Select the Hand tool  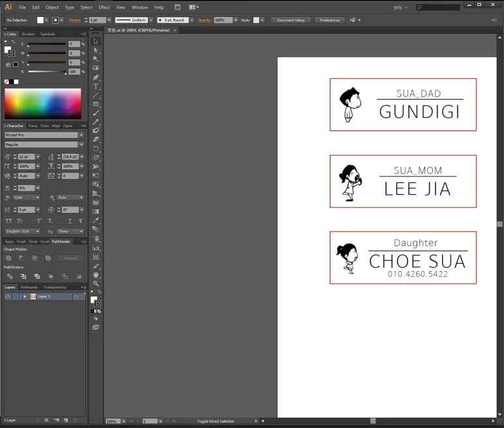(x=96, y=275)
